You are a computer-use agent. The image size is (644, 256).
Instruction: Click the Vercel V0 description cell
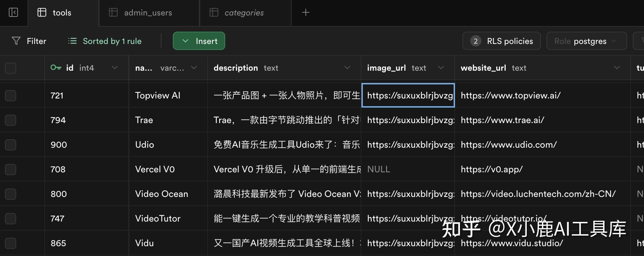284,169
